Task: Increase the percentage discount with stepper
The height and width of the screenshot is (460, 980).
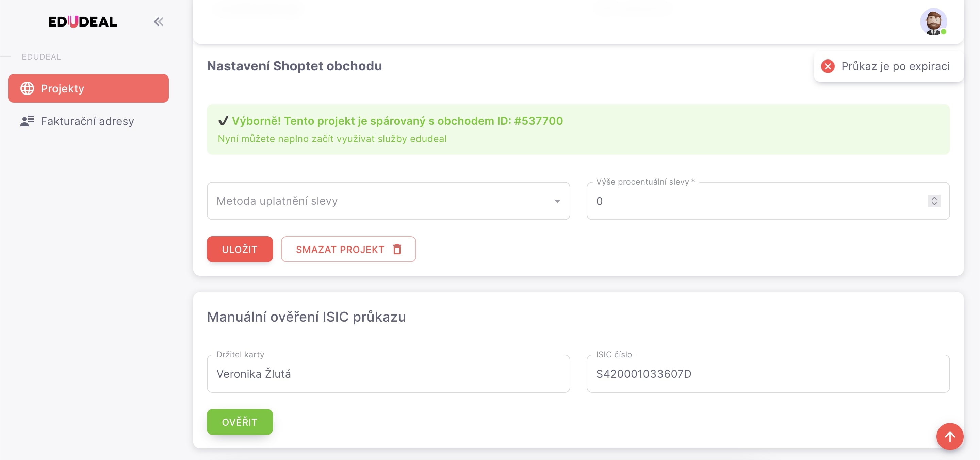Action: point(934,198)
